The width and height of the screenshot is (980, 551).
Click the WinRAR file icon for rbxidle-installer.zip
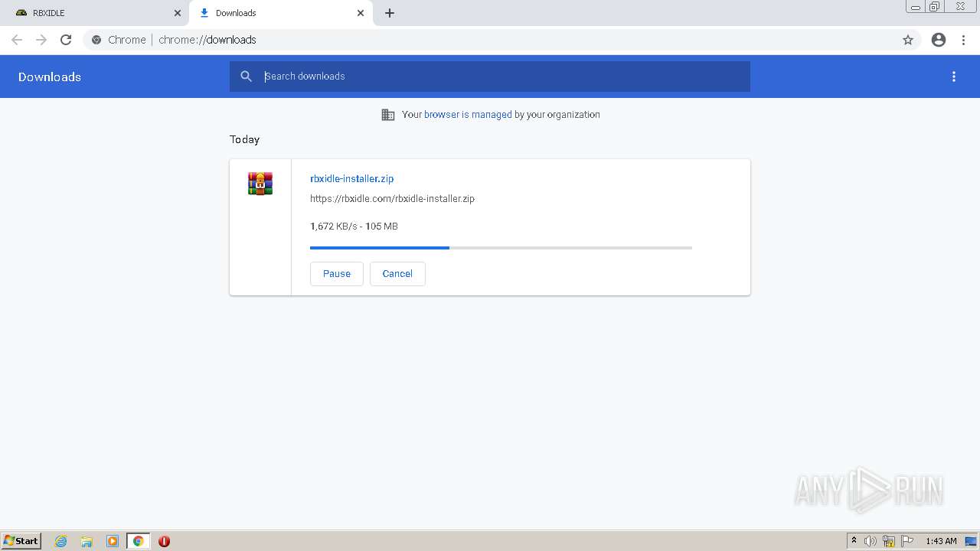260,184
